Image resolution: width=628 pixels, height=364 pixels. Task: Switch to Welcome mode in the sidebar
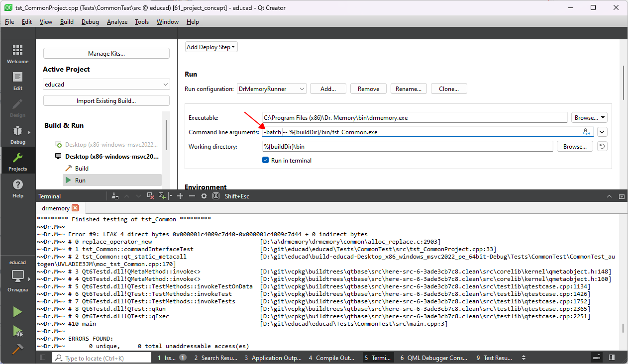coord(17,54)
